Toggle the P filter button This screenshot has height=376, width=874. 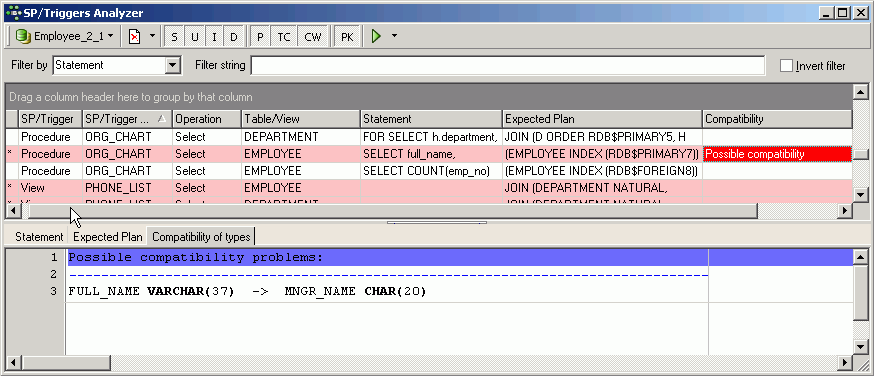260,37
